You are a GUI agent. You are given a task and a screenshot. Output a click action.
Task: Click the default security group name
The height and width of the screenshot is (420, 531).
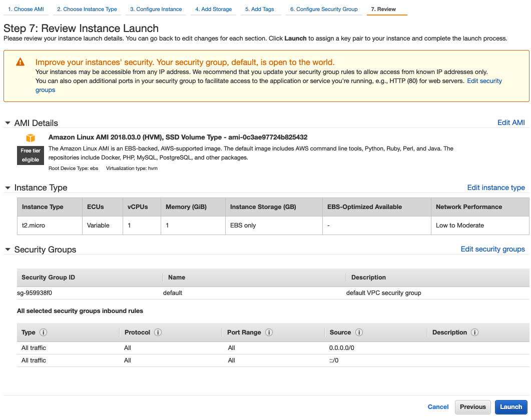pos(173,292)
